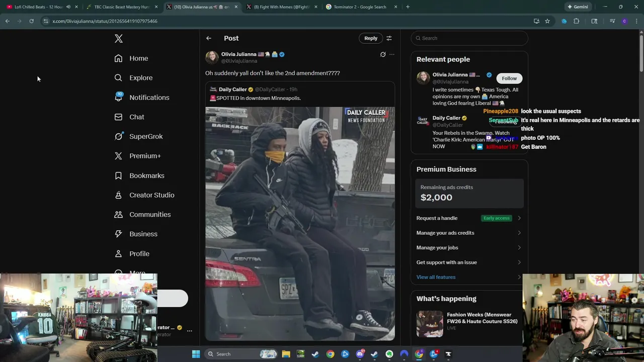The image size is (644, 362).
Task: Expand the Manage your jobs chevron
Action: tap(519, 248)
